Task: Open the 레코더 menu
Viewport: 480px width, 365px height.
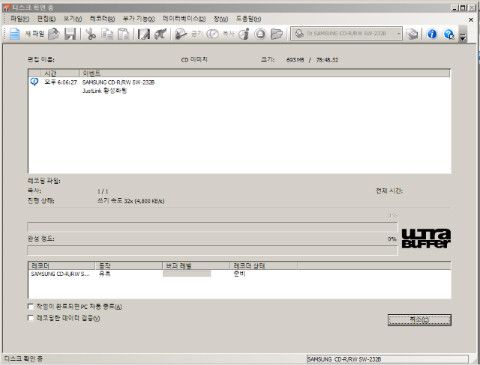Action: click(x=102, y=19)
